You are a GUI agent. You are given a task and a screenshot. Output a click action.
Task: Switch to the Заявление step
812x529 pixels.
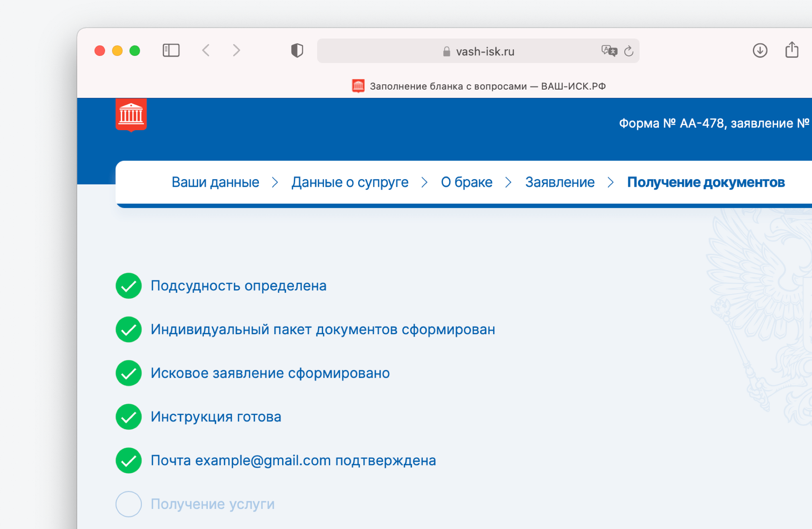click(560, 182)
